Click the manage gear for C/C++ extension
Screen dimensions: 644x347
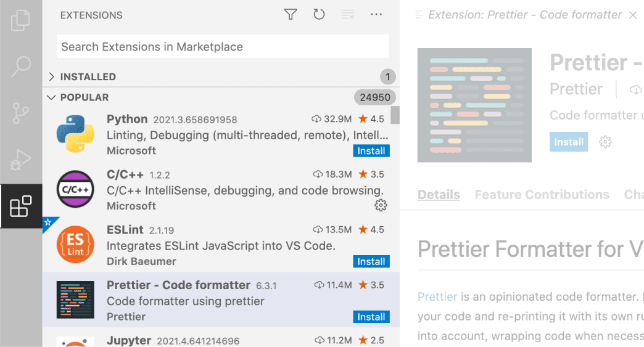381,205
